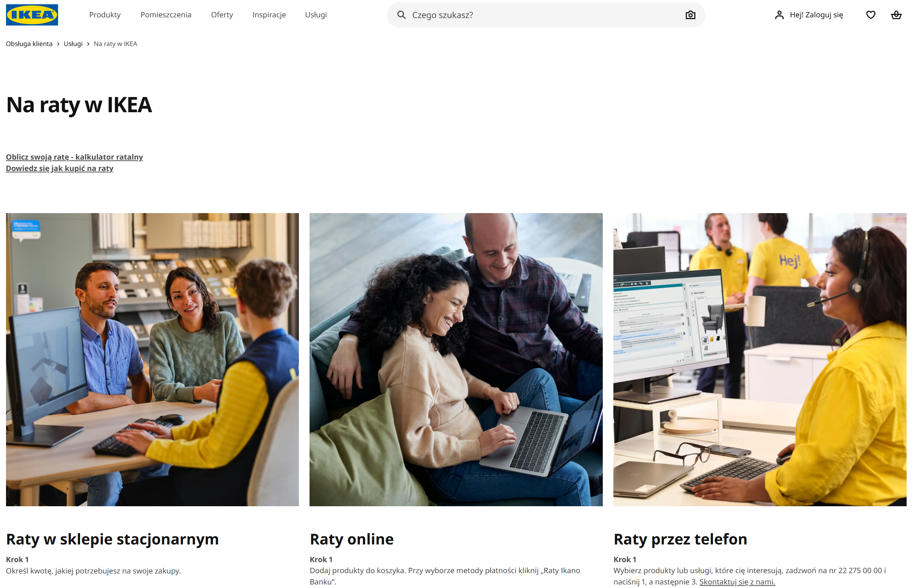Image resolution: width=913 pixels, height=588 pixels.
Task: Select Usługi in the top navigation
Action: tap(316, 15)
